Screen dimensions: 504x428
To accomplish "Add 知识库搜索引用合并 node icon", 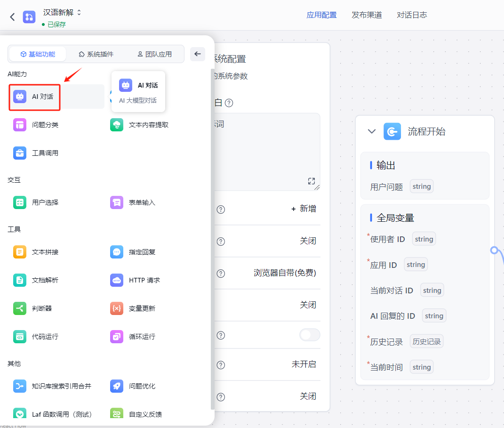I will point(20,386).
